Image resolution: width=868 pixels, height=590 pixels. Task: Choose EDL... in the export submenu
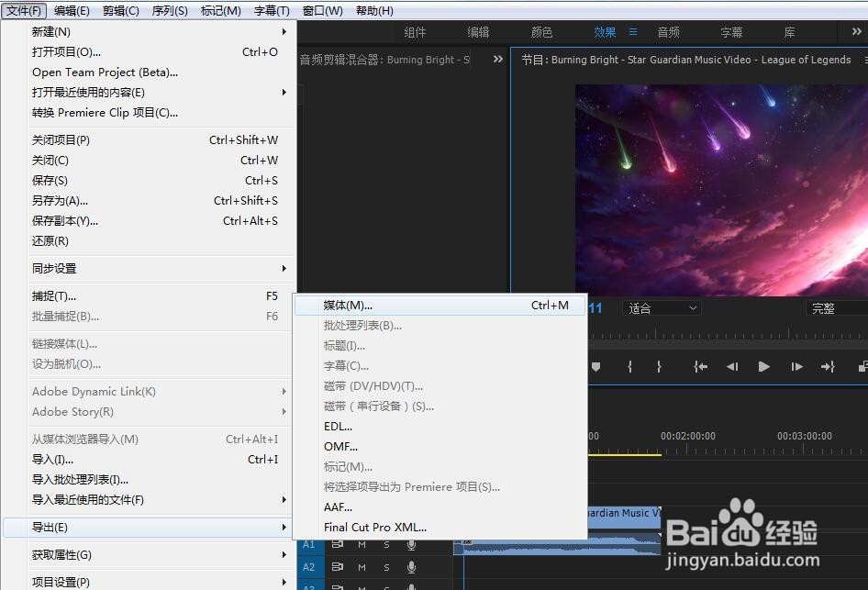pos(440,426)
